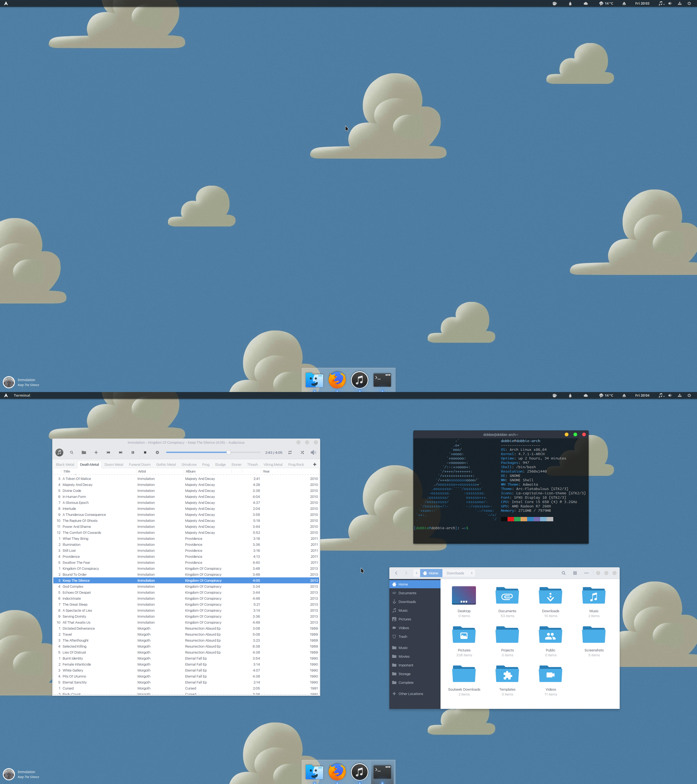The image size is (697, 784).
Task: Toggle repeat mode in Audacious
Action: [290, 453]
